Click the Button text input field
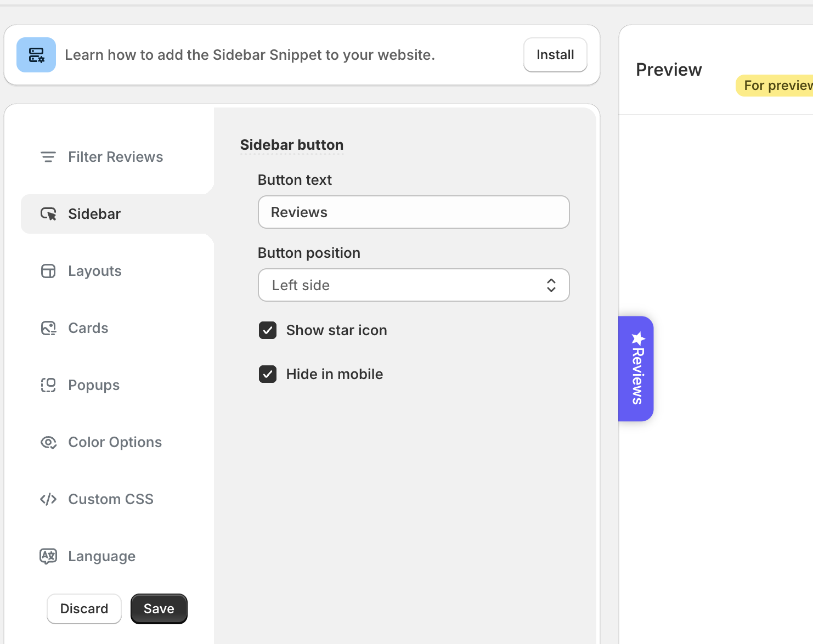The image size is (813, 644). click(x=413, y=212)
